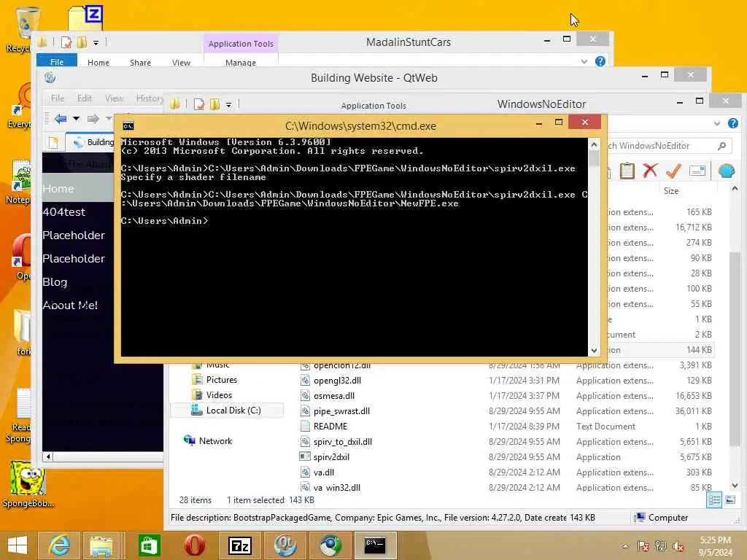Select Local Disk (C:) in navigation pane
This screenshot has height=560, width=747.
pos(227,410)
